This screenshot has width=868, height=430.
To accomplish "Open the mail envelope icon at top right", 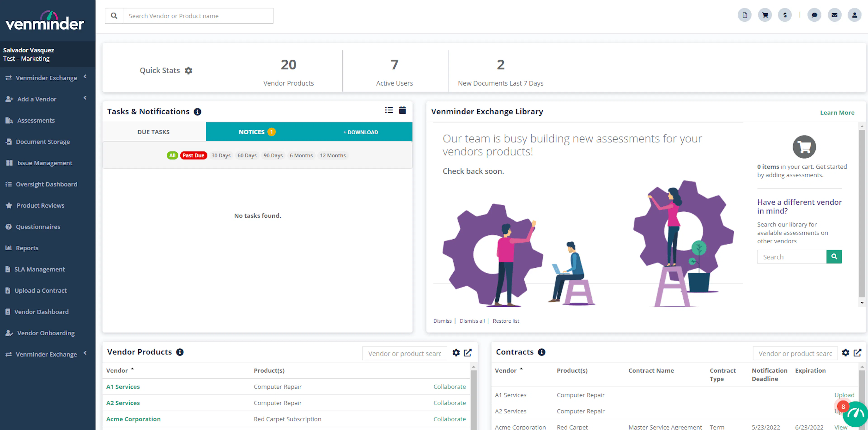I will pyautogui.click(x=835, y=15).
